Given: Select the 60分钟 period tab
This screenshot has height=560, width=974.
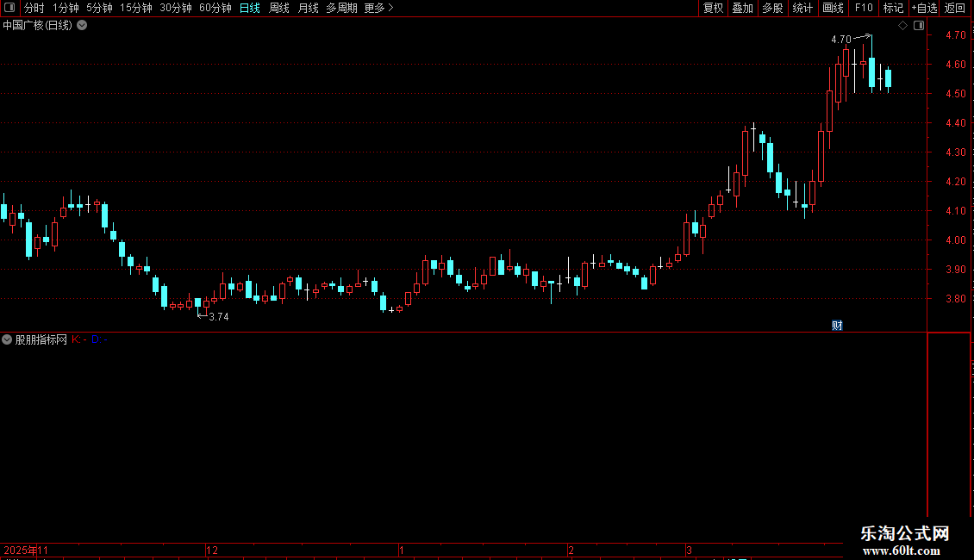Looking at the screenshot, I should (215, 8).
